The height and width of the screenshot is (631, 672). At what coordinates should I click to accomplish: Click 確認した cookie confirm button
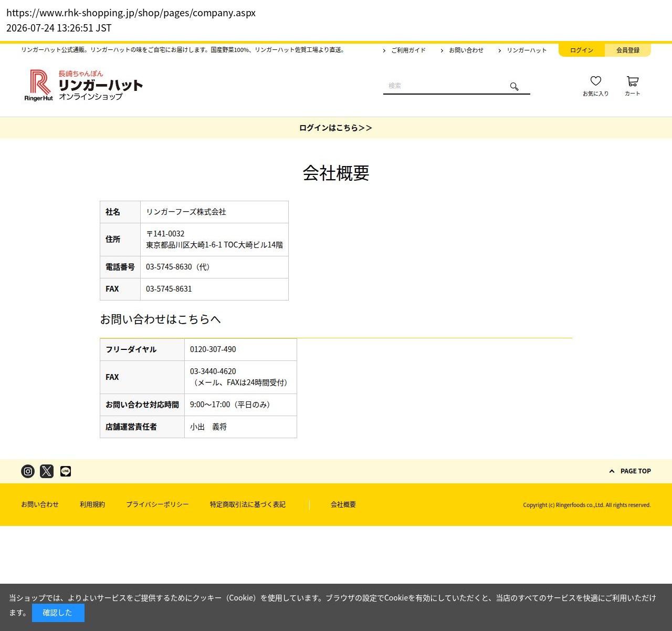58,613
